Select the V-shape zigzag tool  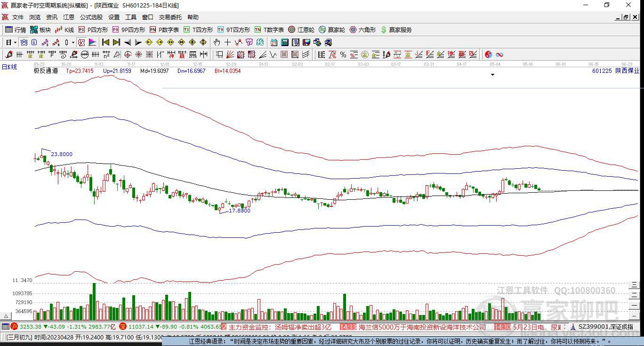(273, 55)
